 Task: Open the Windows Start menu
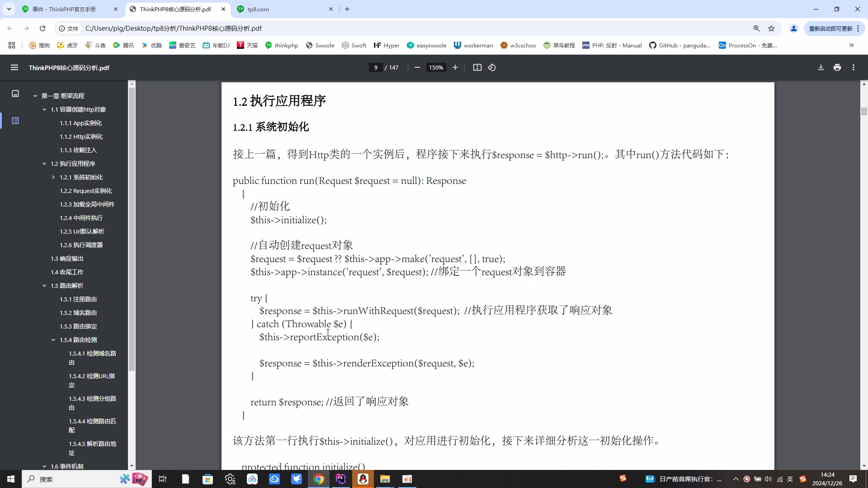(11, 479)
